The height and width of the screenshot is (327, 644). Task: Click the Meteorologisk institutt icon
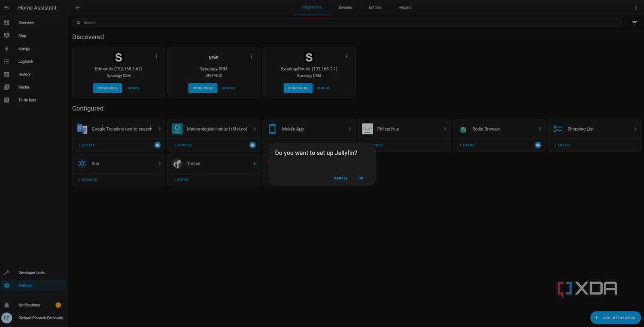(177, 129)
